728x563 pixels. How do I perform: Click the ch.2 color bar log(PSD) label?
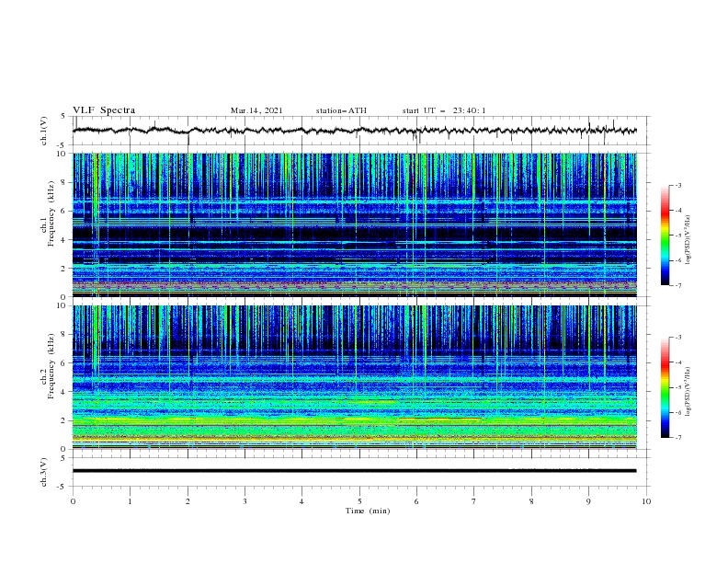coord(688,392)
